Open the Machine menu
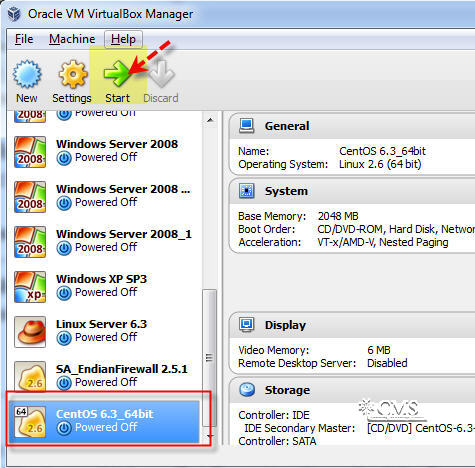Screen dimensions: 475x468 click(x=72, y=39)
